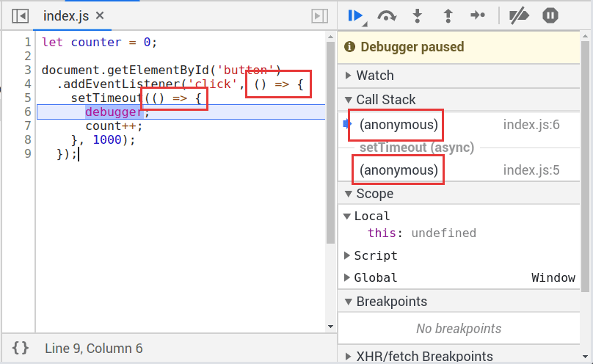Pretty print the source code
The height and width of the screenshot is (364, 593).
pyautogui.click(x=21, y=349)
